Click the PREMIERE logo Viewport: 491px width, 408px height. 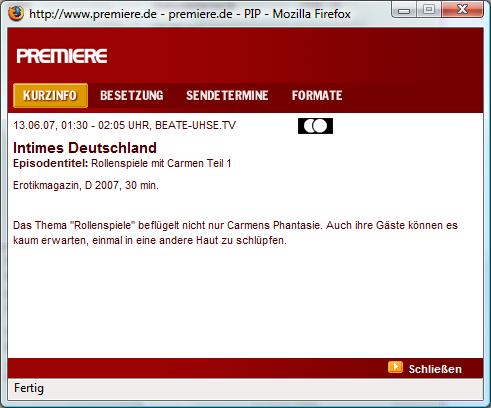(x=62, y=56)
